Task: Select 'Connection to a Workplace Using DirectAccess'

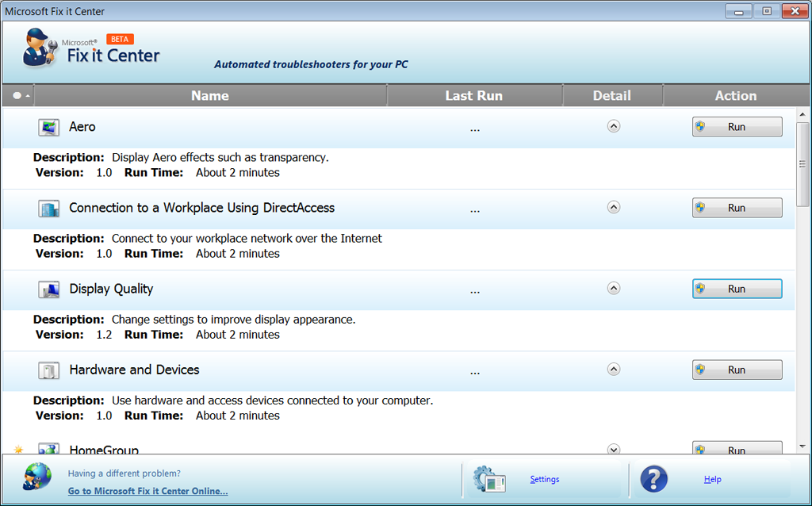Action: 202,209
